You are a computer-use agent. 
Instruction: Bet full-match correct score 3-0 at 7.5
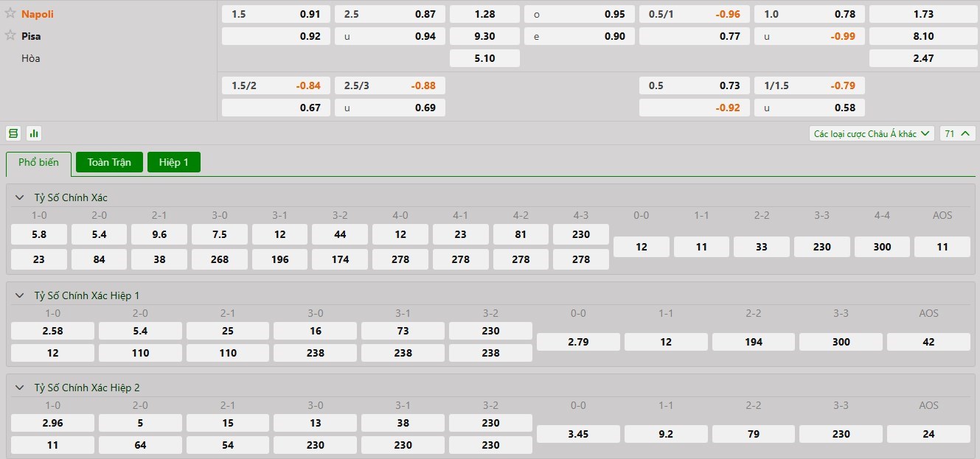point(220,234)
